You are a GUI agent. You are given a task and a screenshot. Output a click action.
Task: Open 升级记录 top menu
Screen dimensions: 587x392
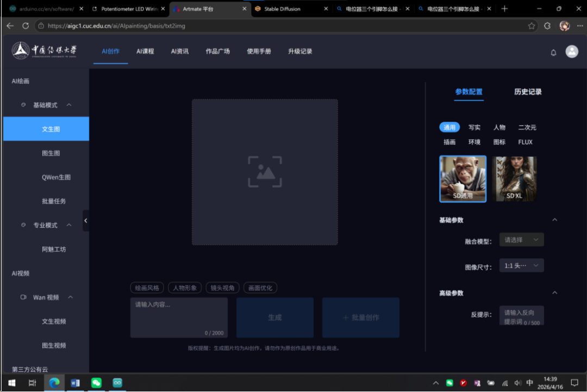pyautogui.click(x=300, y=51)
